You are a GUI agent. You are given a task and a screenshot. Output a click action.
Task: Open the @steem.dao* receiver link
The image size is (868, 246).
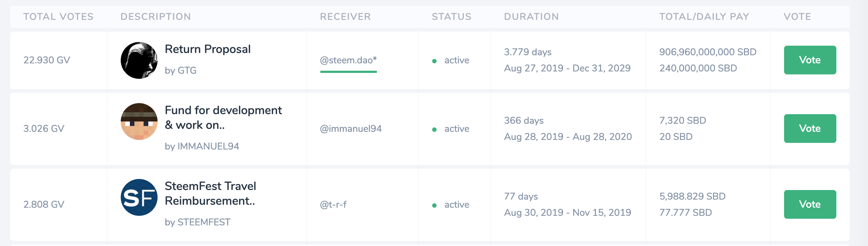click(348, 60)
